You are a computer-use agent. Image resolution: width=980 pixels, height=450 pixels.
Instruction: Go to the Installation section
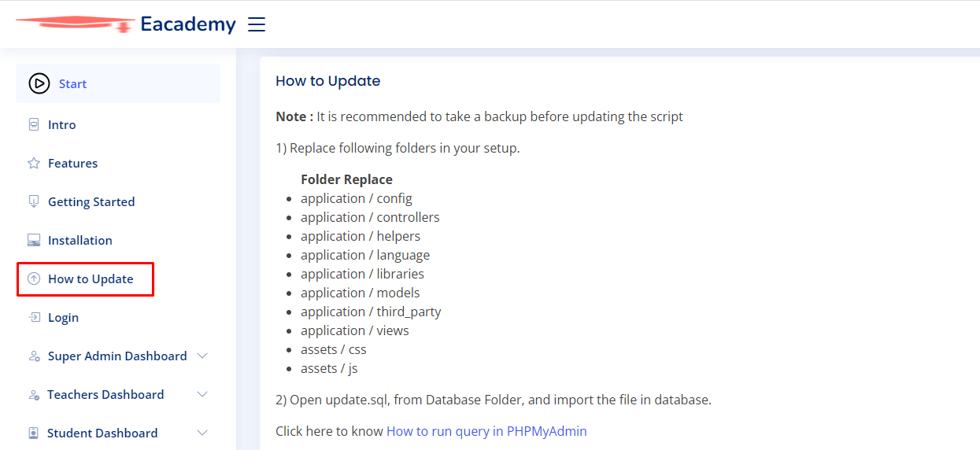[x=118, y=240]
